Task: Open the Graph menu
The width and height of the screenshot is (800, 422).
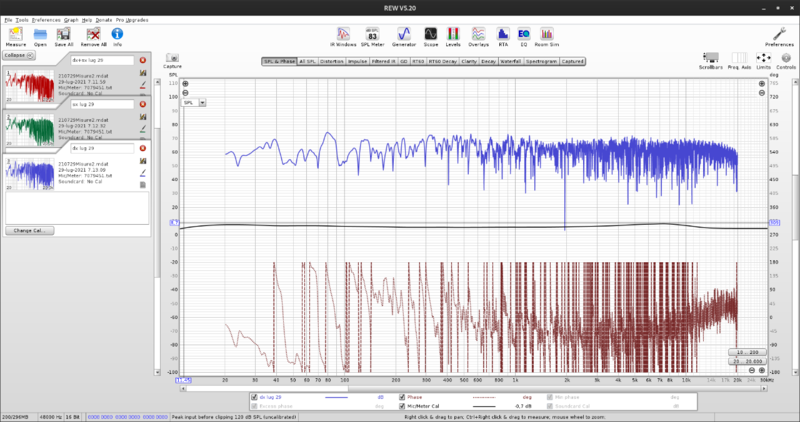Action: click(71, 20)
